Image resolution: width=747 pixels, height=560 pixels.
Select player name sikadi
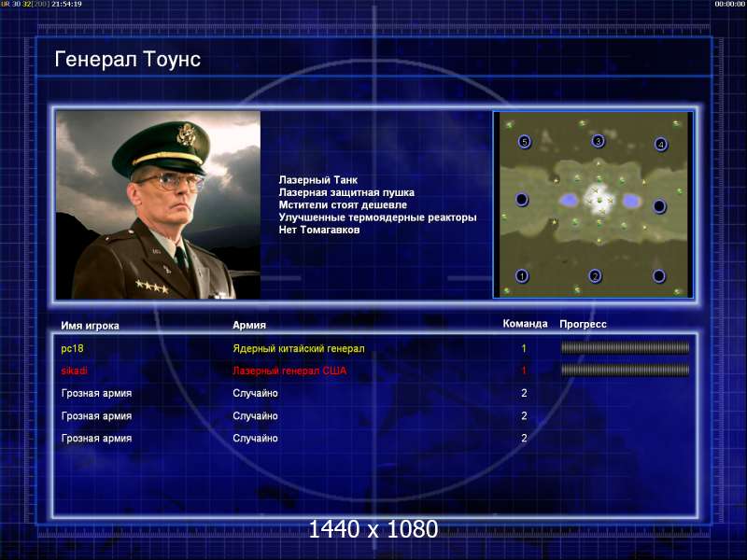pos(75,371)
